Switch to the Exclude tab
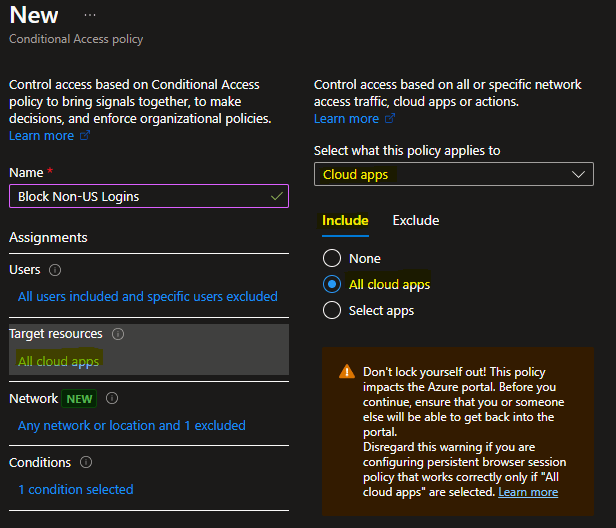The height and width of the screenshot is (528, 616). coord(415,221)
